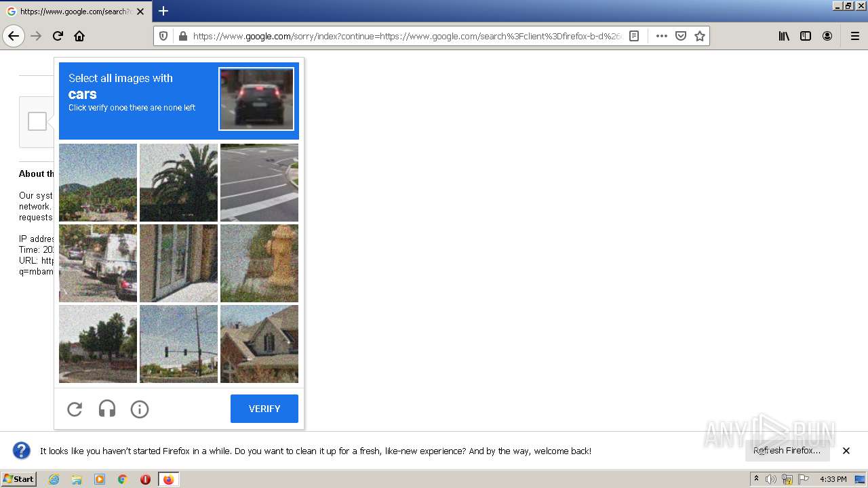868x488 pixels.
Task: Launch Opera from taskbar
Action: click(145, 479)
